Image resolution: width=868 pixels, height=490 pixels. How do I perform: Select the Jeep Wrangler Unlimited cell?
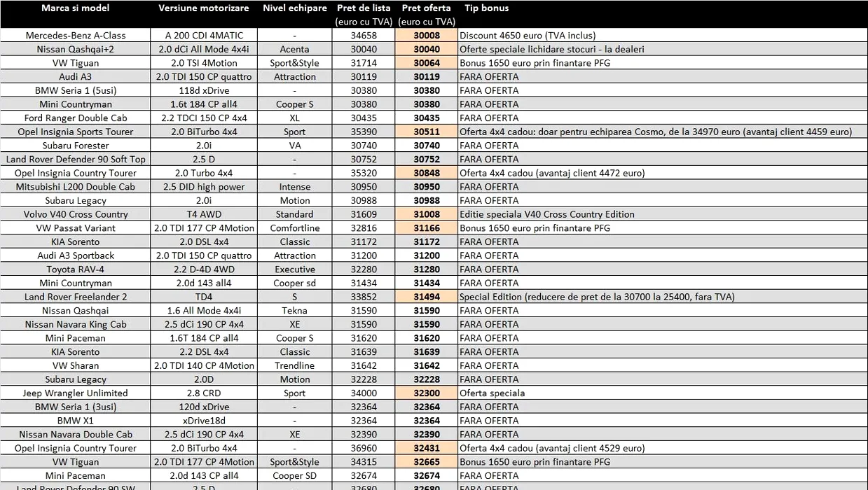[76, 393]
